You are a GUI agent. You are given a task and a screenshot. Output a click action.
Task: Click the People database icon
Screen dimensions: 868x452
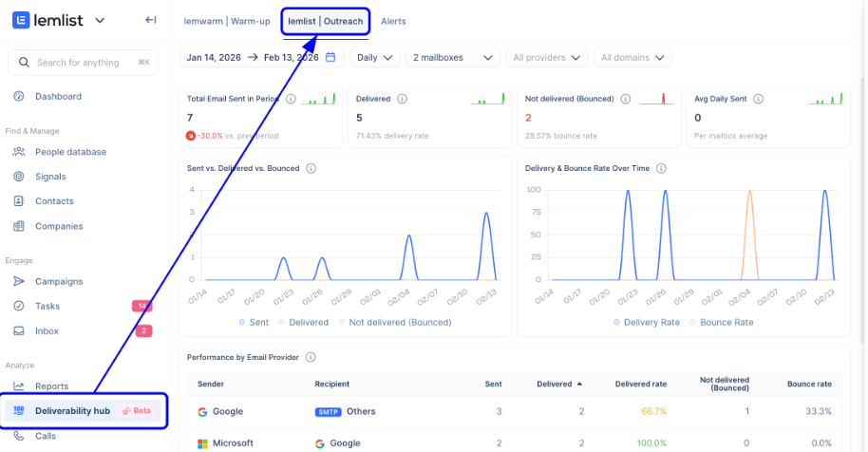pyautogui.click(x=19, y=152)
